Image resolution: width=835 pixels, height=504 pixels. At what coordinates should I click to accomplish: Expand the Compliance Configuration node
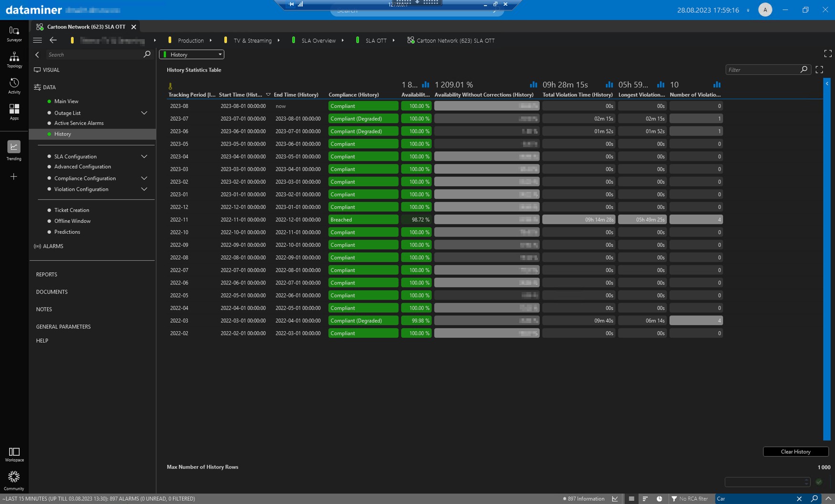tap(144, 178)
